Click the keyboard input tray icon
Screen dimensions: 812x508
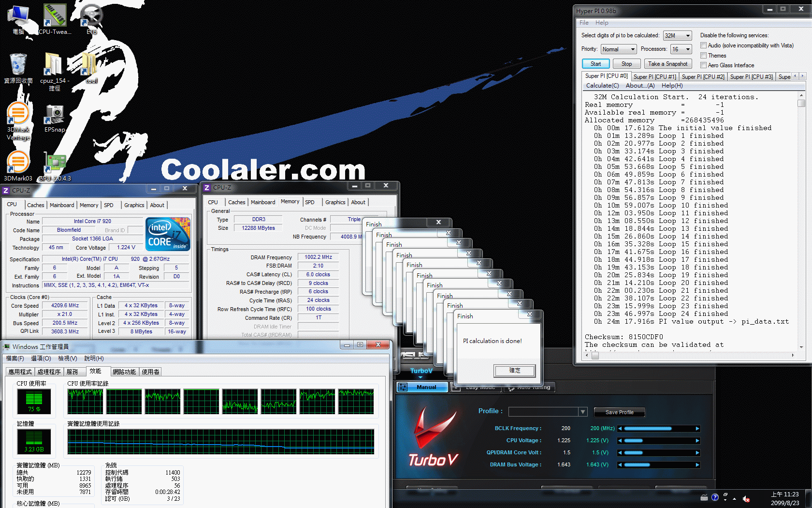704,498
